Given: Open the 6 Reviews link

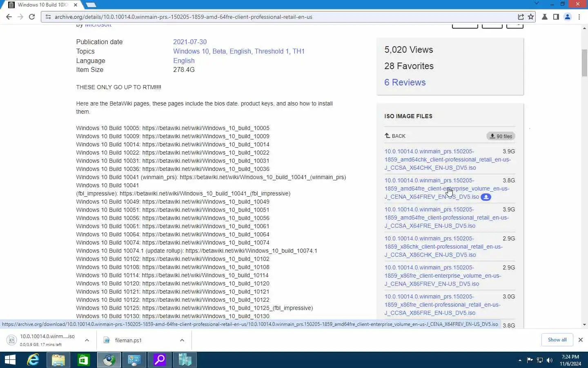Looking at the screenshot, I should click(x=405, y=82).
